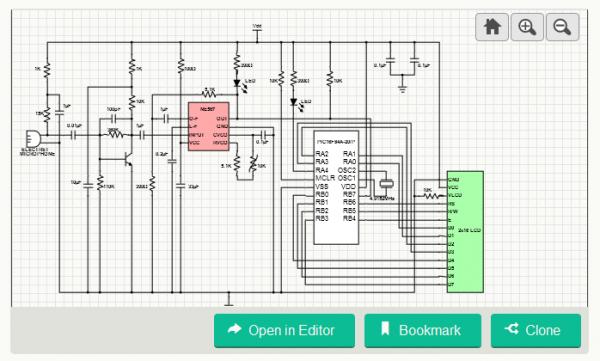600x361 pixels.
Task: Open the circuit in the editor
Action: (x=284, y=330)
